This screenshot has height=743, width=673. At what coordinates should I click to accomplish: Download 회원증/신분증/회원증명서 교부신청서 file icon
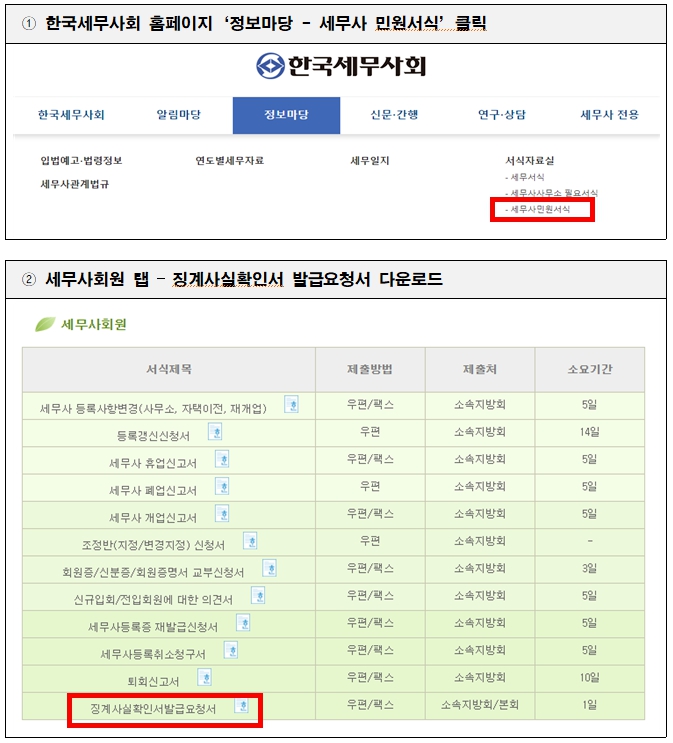(x=270, y=568)
